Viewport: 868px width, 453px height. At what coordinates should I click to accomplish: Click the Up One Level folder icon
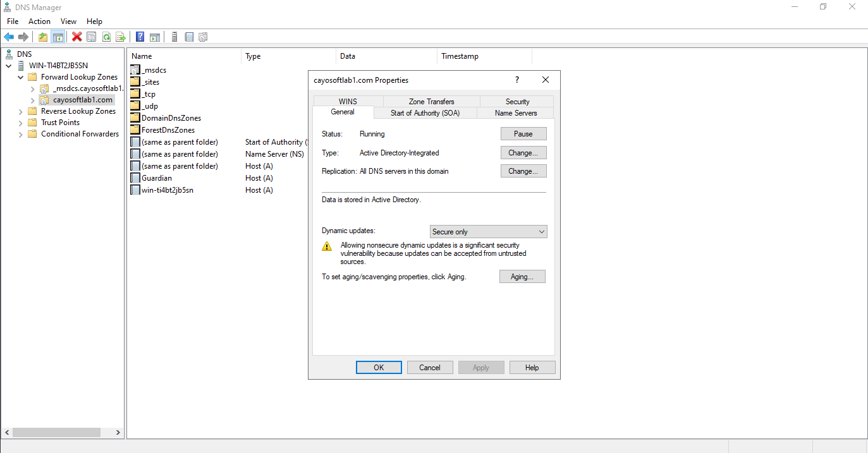pos(43,37)
